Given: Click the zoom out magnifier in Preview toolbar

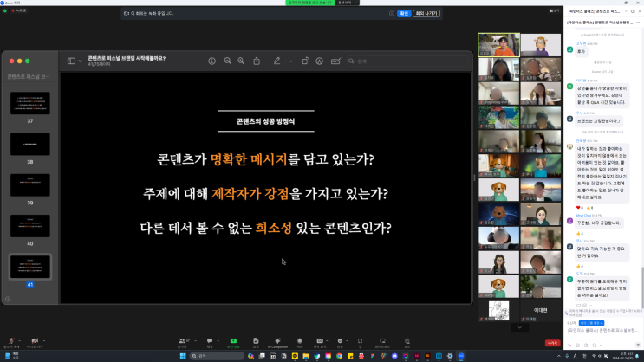Looking at the screenshot, I should coord(228,61).
